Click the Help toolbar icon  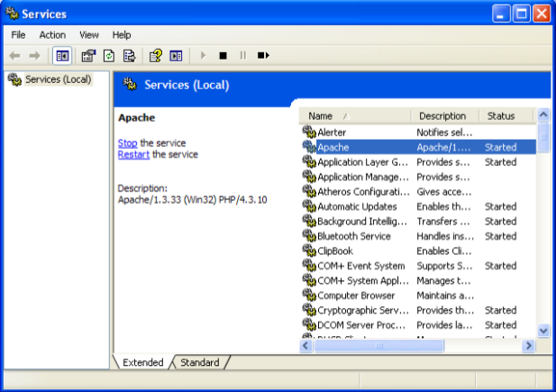[156, 56]
